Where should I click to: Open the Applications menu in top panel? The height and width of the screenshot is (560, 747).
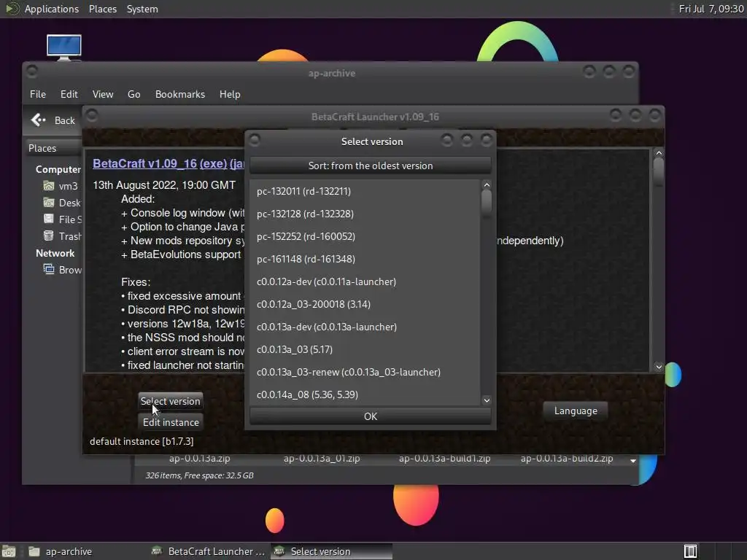click(52, 9)
